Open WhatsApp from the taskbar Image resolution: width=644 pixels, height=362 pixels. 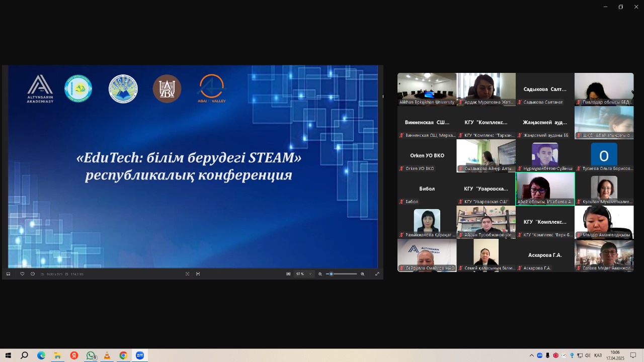91,355
